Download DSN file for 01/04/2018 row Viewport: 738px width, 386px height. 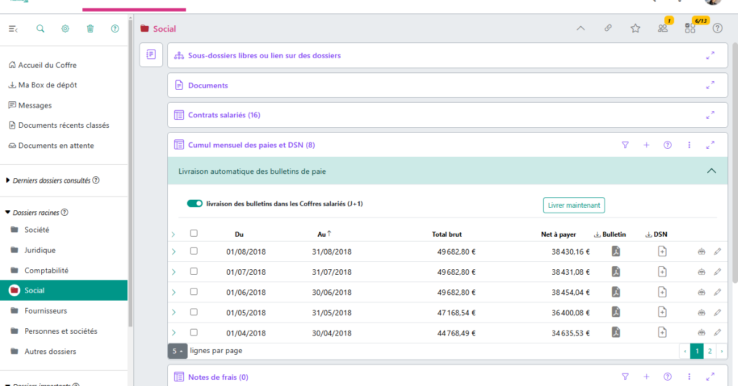point(662,332)
